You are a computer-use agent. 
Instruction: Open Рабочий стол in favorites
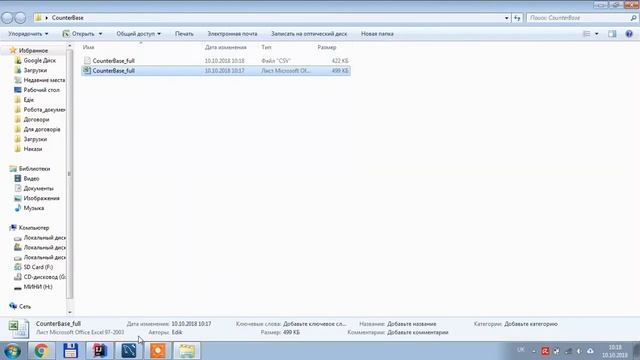coord(41,90)
